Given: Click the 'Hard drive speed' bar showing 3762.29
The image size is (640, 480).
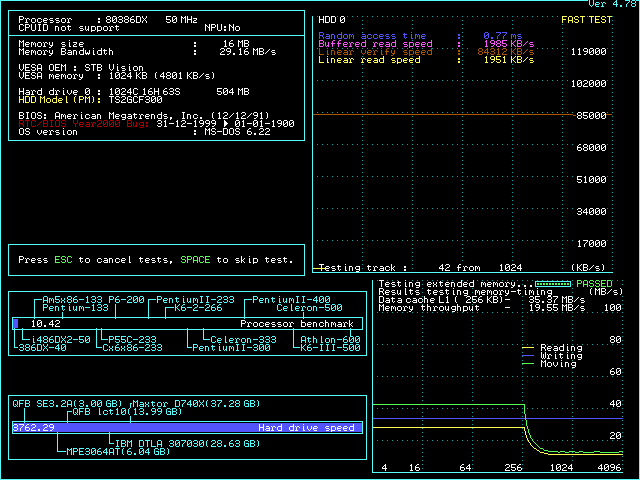Looking at the screenshot, I should coord(188,427).
